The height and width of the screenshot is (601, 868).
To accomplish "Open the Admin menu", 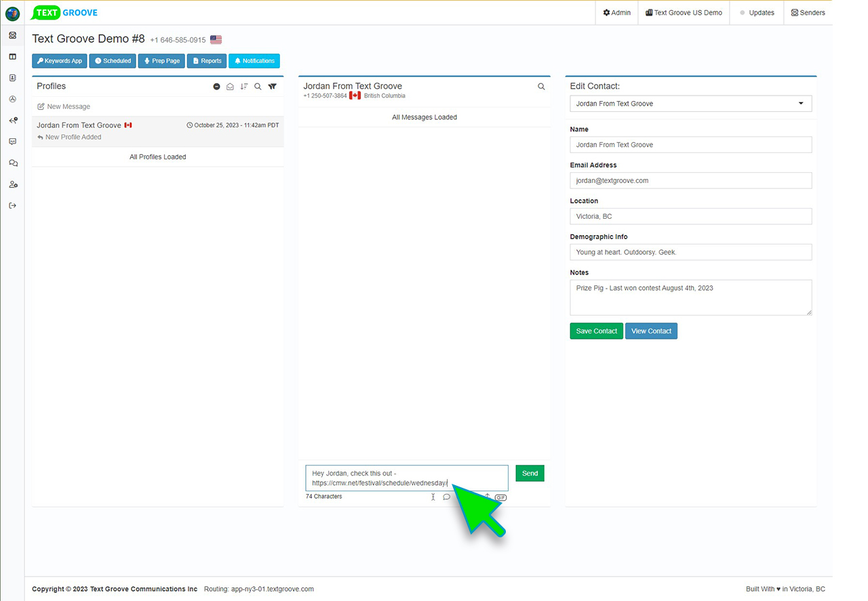I will pyautogui.click(x=617, y=13).
